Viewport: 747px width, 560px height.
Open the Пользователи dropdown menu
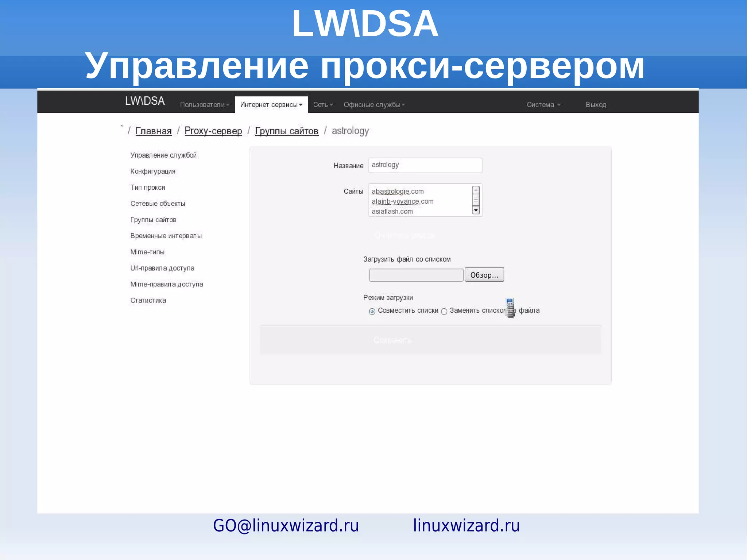click(x=205, y=105)
